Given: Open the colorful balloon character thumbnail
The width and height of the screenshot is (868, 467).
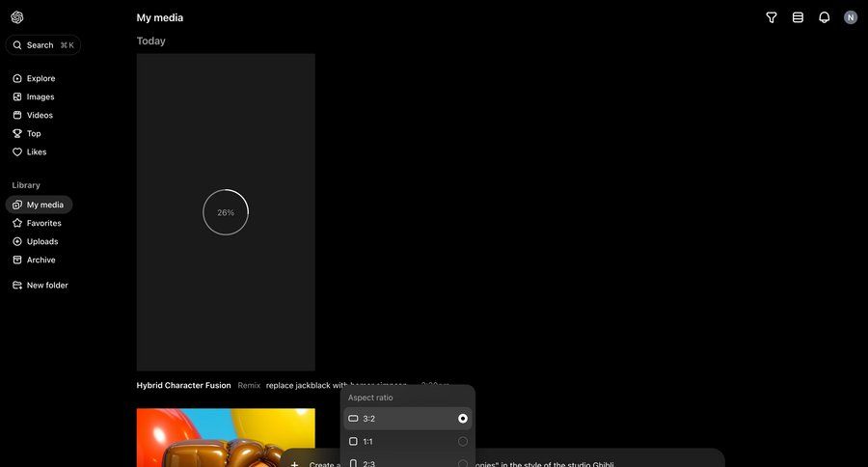Looking at the screenshot, I should (226, 438).
